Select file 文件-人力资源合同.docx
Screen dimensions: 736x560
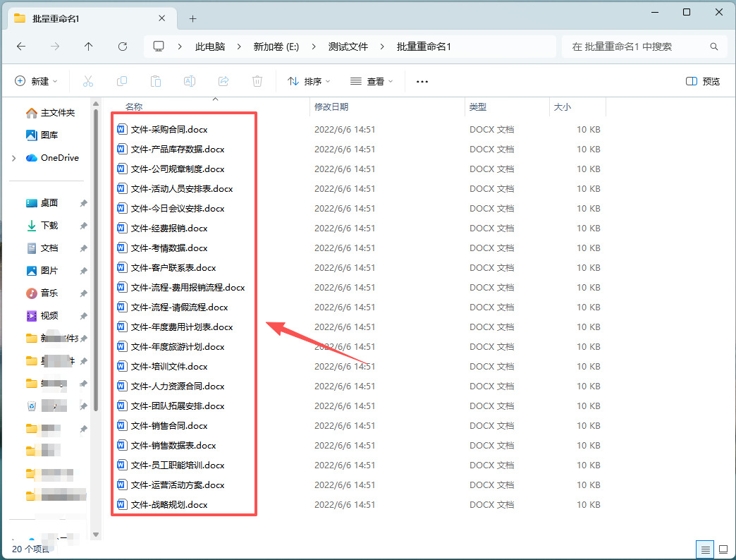coord(171,386)
